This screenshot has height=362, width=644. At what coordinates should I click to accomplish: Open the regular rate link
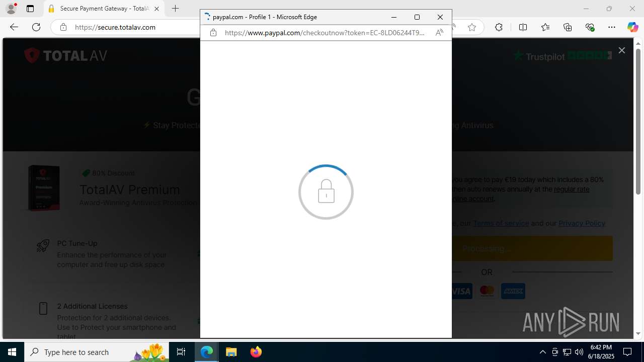coord(572,189)
